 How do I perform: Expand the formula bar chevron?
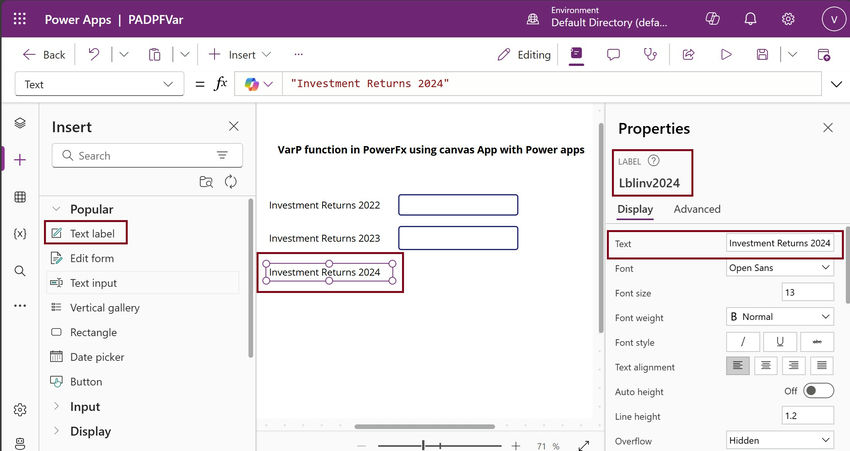pyautogui.click(x=836, y=84)
